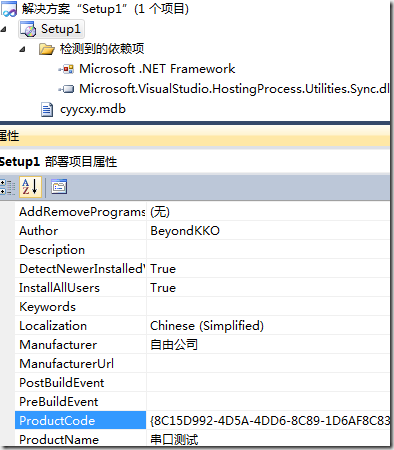
Task: Click the 检测到的依赖项 folder icon
Action: point(47,49)
